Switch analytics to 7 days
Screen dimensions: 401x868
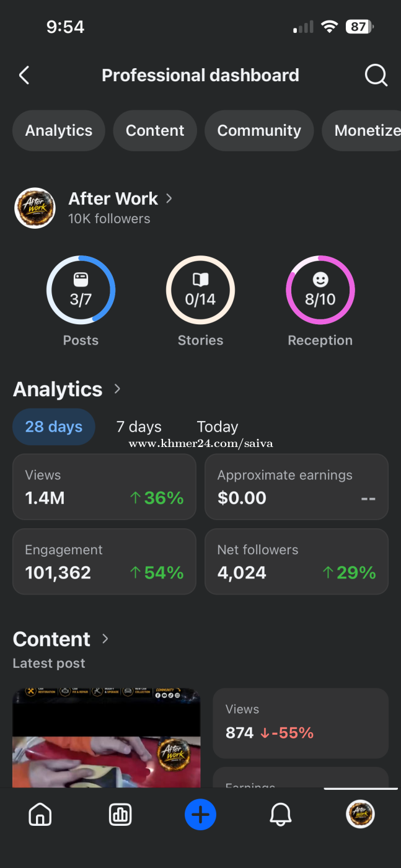(139, 427)
